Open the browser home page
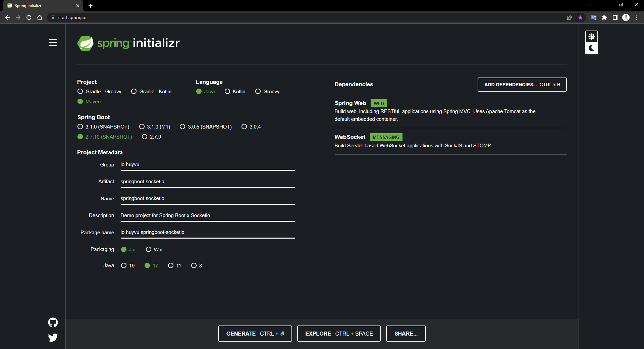The image size is (644, 349). click(x=40, y=17)
